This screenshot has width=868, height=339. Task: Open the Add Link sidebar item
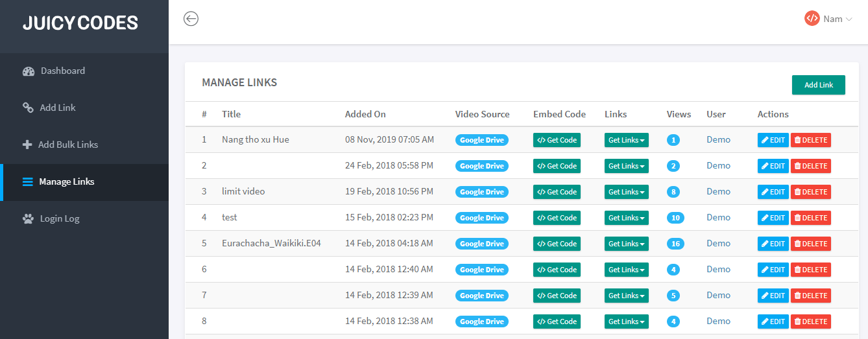84,108
